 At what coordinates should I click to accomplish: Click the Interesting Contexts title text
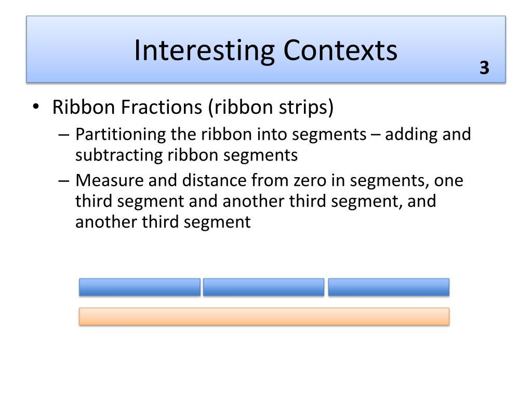(265, 50)
